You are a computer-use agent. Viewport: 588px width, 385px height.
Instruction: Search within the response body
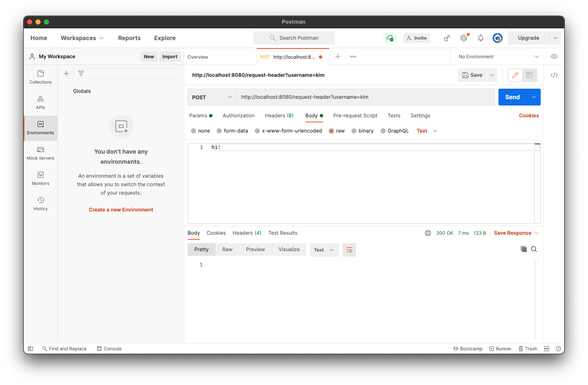pyautogui.click(x=534, y=249)
